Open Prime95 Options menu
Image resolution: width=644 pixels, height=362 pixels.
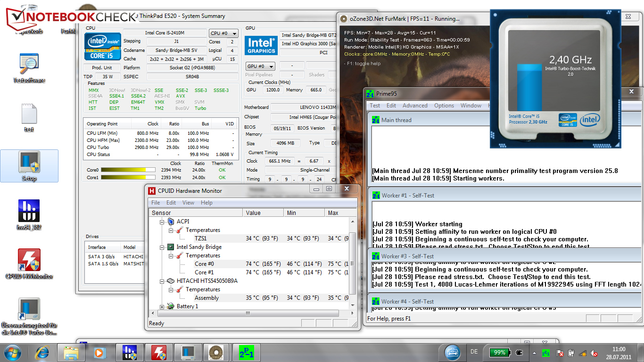pos(444,106)
